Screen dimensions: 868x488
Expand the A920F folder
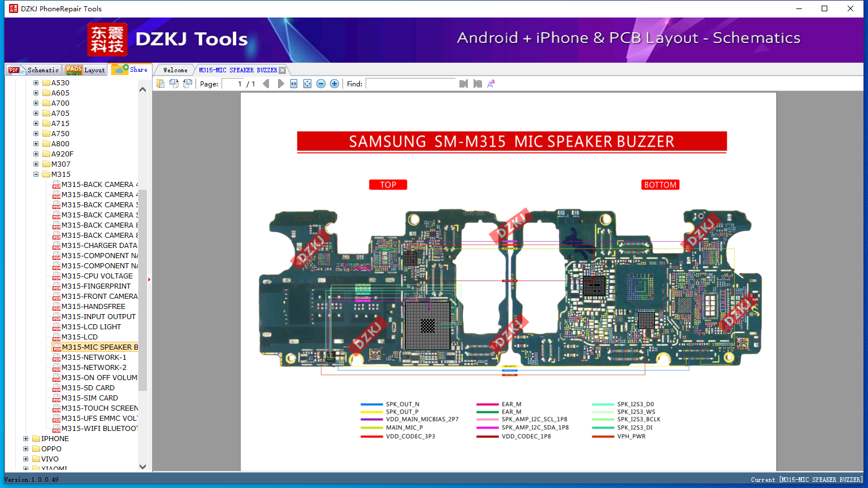(36, 154)
